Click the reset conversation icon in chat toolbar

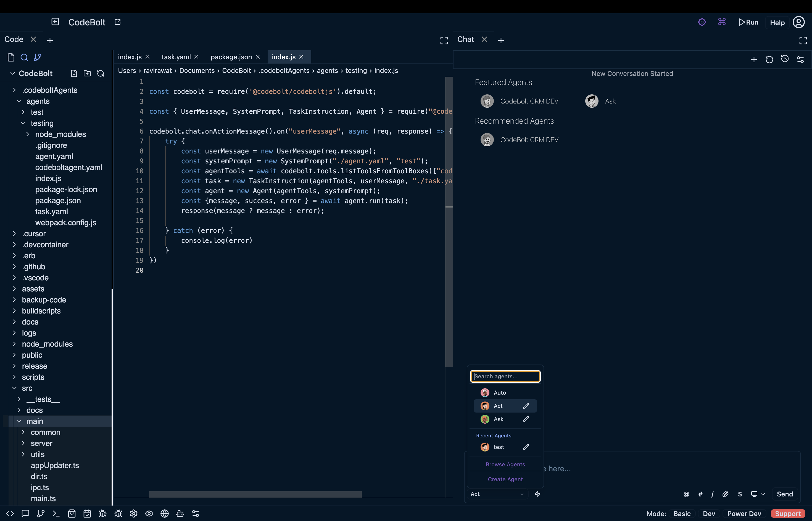pos(769,60)
